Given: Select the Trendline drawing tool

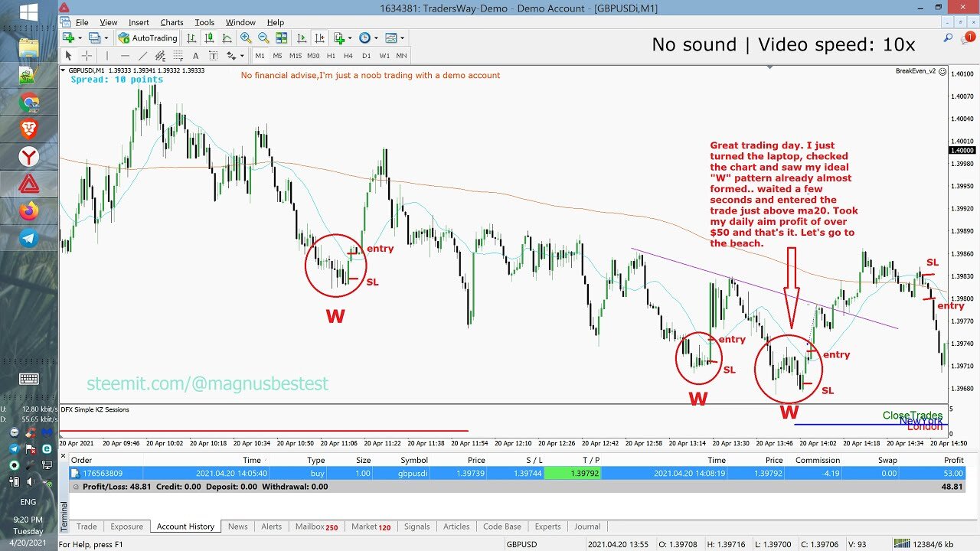Looking at the screenshot, I should [x=142, y=56].
